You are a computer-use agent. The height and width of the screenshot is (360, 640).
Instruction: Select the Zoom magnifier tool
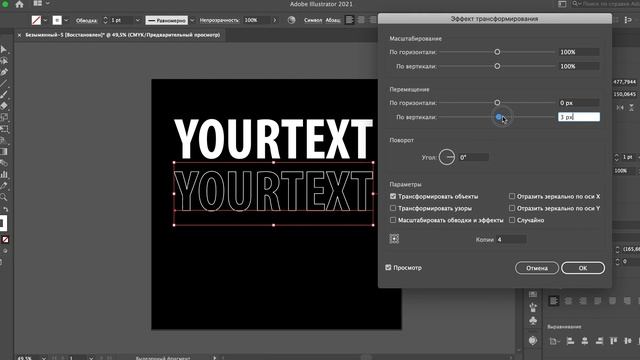coord(4,197)
